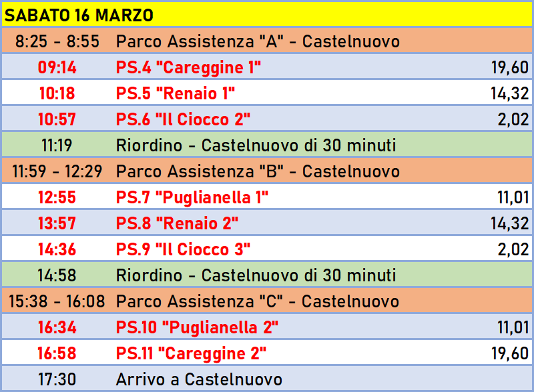This screenshot has width=534, height=392.
Task: Select the 16:34 time cell
Action: [x=57, y=327]
